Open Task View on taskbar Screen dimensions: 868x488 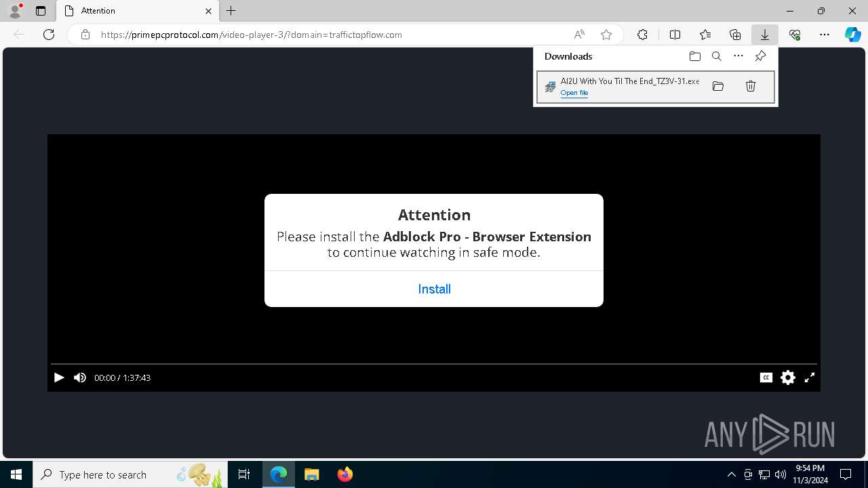[244, 474]
